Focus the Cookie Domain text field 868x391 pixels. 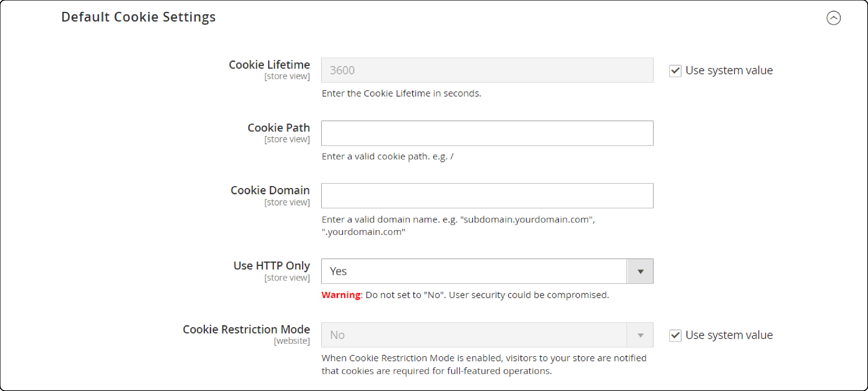[x=487, y=196]
